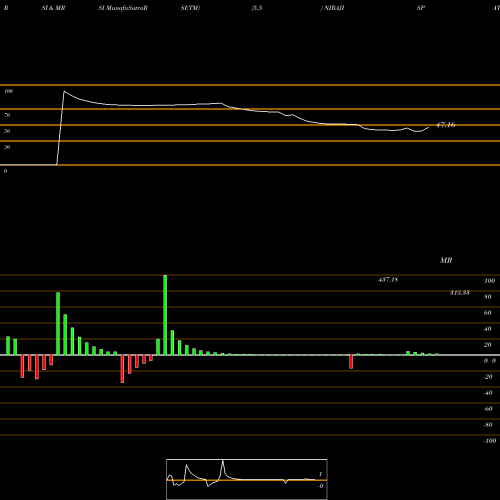
Task: Click the MR axis label -20
Action: coord(488,377)
